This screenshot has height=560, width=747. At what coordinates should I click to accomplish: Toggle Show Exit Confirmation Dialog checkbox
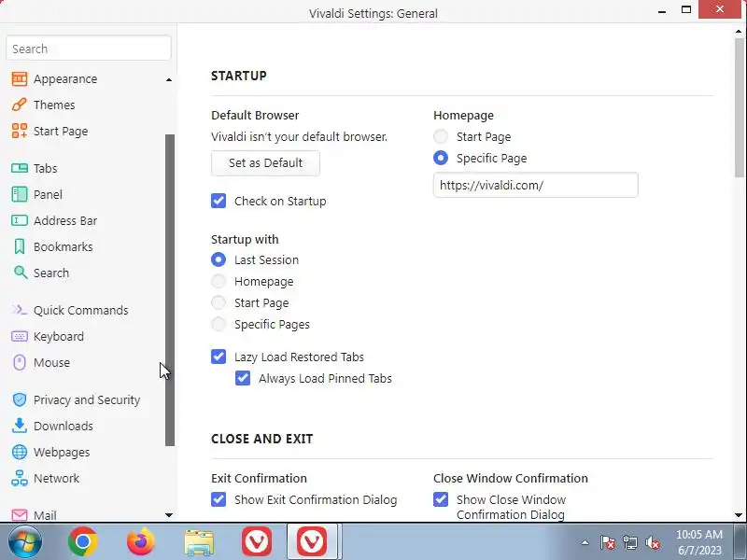(x=218, y=499)
